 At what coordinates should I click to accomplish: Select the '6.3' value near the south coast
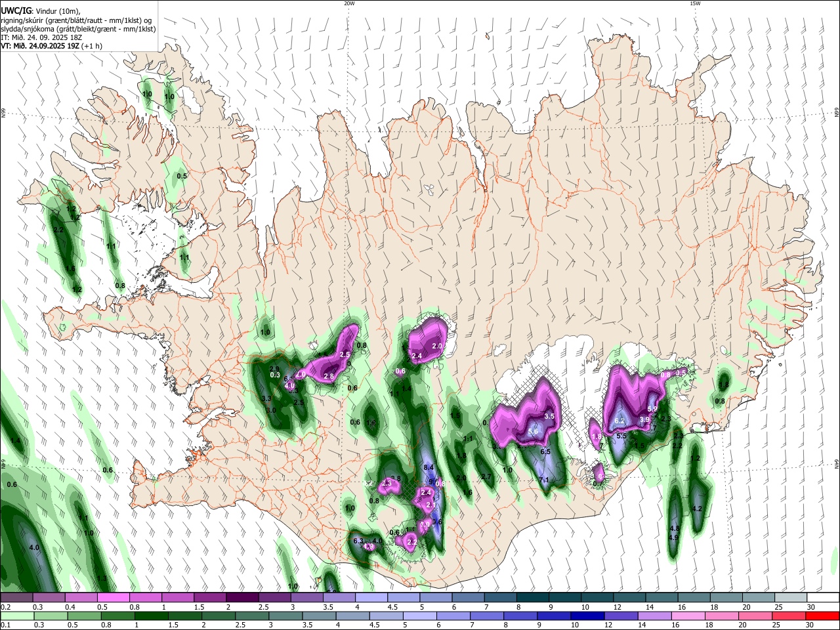[358, 541]
